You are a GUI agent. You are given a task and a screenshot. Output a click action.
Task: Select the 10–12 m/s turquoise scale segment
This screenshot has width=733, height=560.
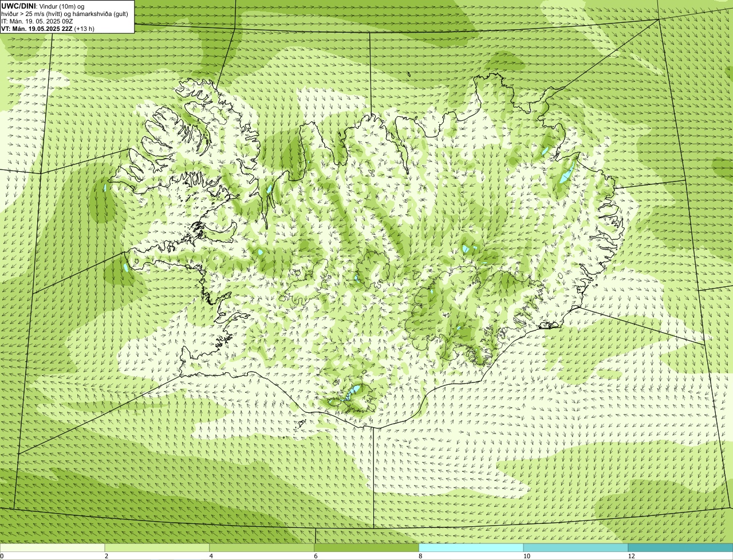(x=576, y=548)
